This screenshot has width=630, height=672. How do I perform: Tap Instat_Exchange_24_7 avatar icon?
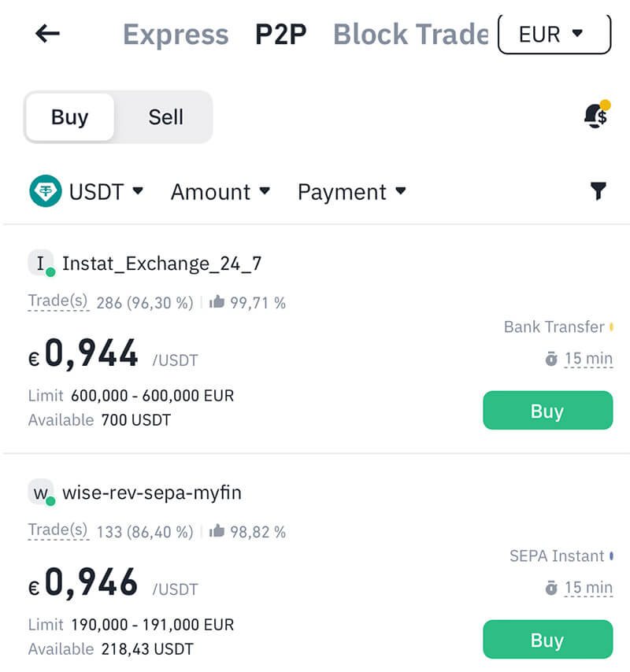pyautogui.click(x=40, y=263)
